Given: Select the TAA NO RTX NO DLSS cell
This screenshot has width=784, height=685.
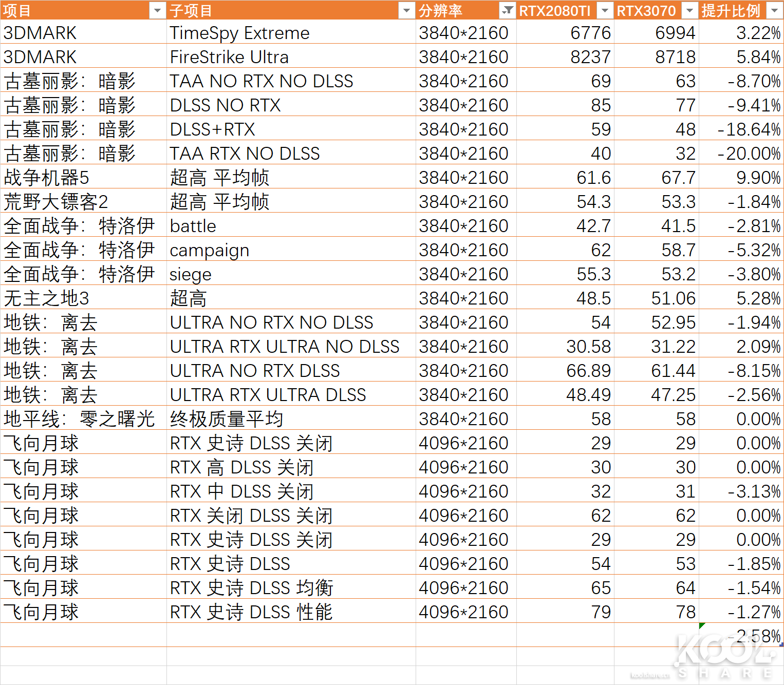Looking at the screenshot, I should tap(291, 80).
